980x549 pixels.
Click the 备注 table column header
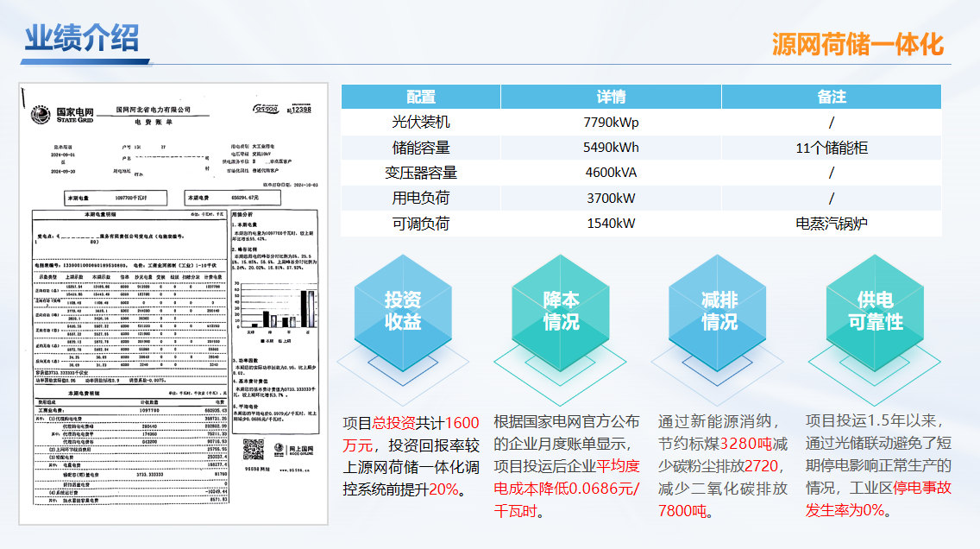(831, 97)
